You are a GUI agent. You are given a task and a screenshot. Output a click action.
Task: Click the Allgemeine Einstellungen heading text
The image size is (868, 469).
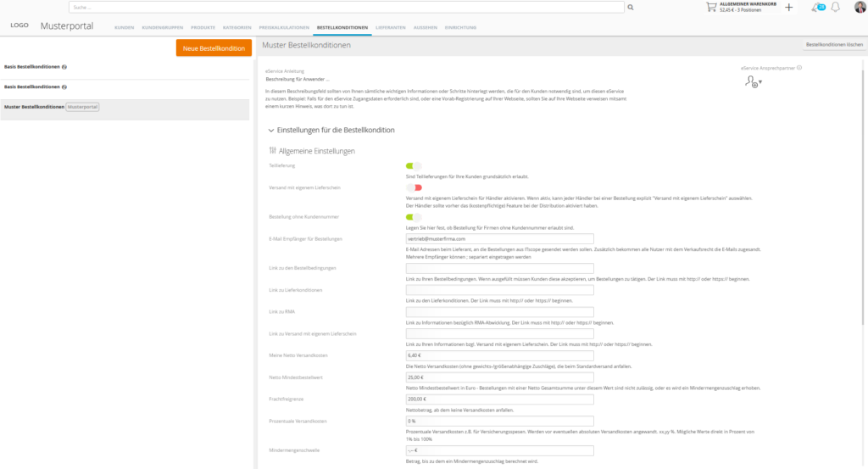coord(317,151)
